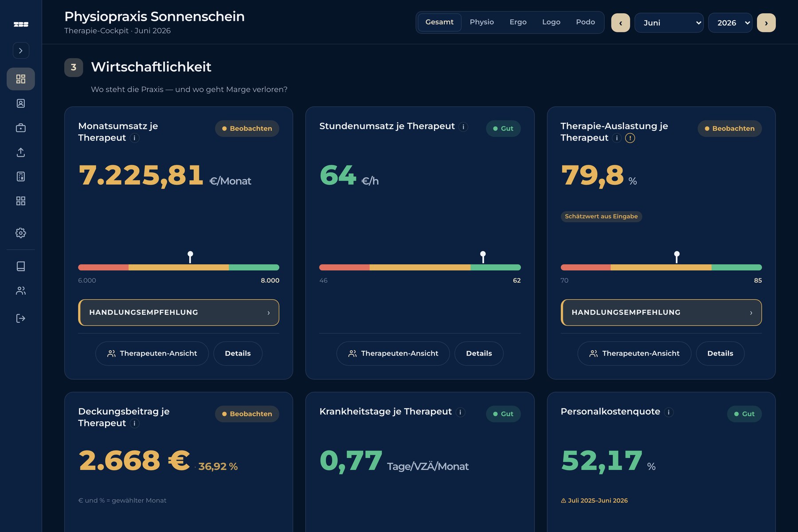This screenshot has height=532, width=798.
Task: Show info for Deckungsbeitrag je Therapeut
Action: (x=134, y=423)
